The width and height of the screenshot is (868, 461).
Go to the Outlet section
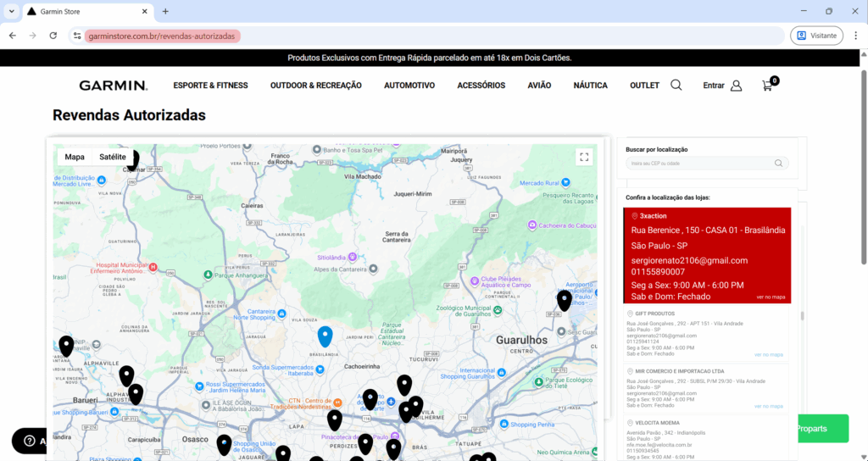point(644,86)
